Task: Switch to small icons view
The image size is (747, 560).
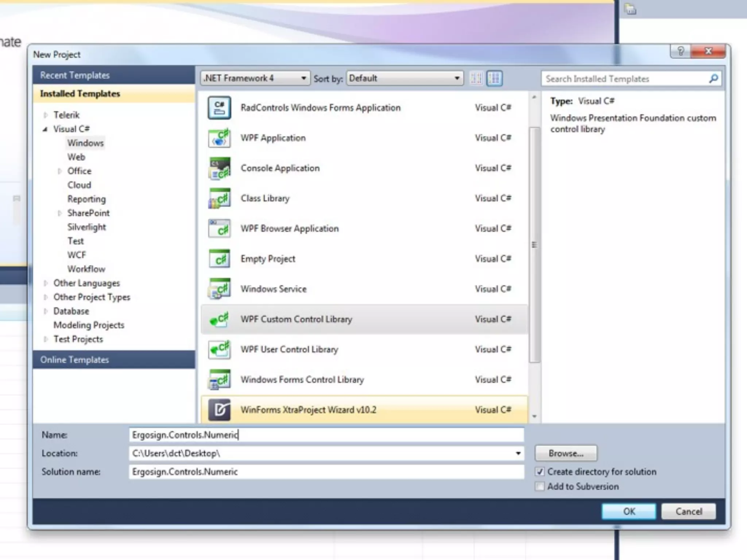Action: pyautogui.click(x=476, y=78)
